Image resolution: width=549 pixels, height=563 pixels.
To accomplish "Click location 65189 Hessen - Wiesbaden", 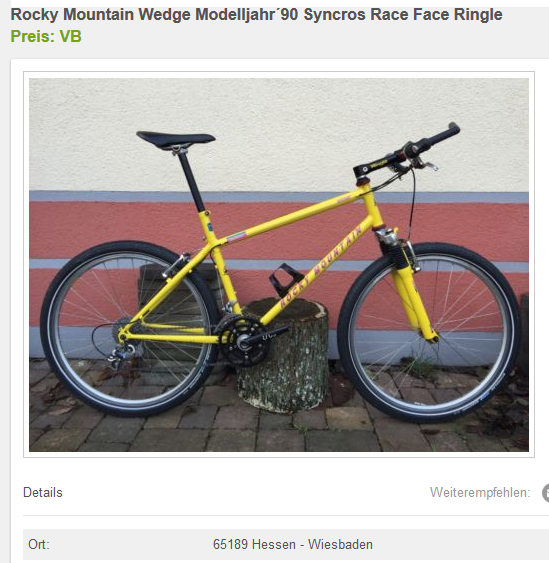I will point(293,544).
